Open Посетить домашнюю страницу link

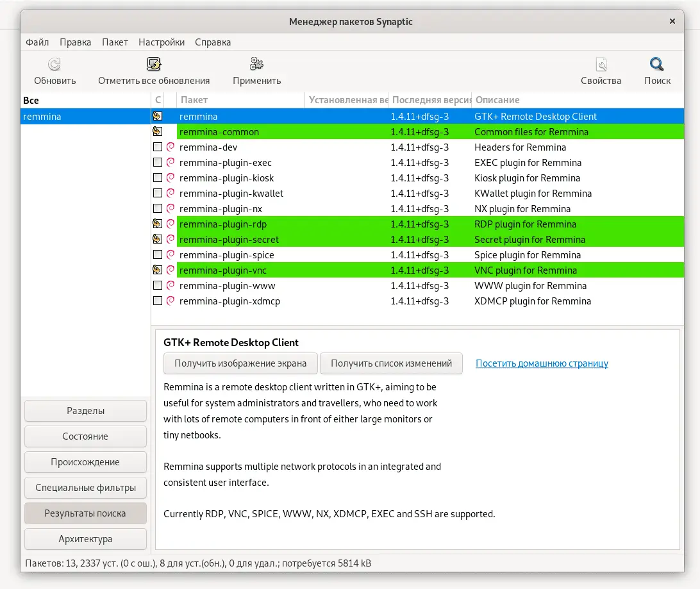point(542,363)
